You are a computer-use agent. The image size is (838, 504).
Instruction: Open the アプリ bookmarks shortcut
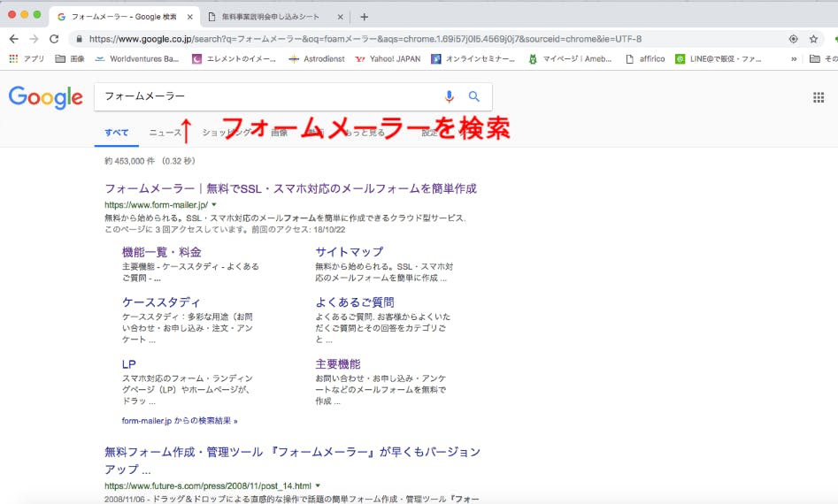point(27,58)
